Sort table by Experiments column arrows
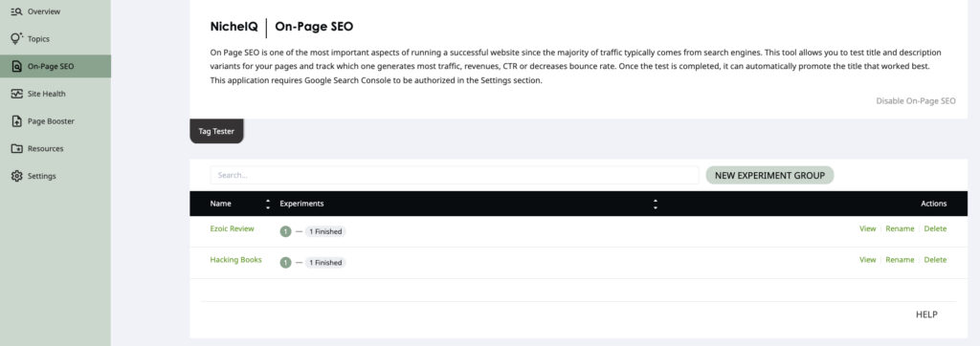 point(655,204)
